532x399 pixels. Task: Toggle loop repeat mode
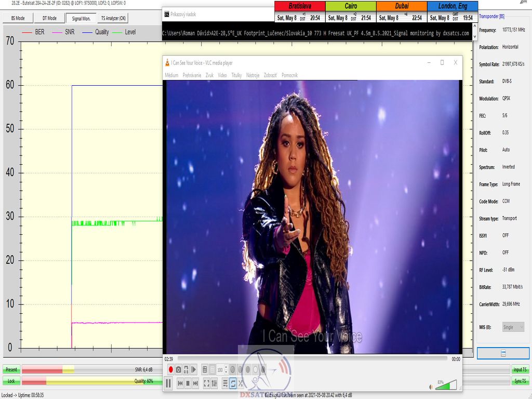[x=233, y=383]
